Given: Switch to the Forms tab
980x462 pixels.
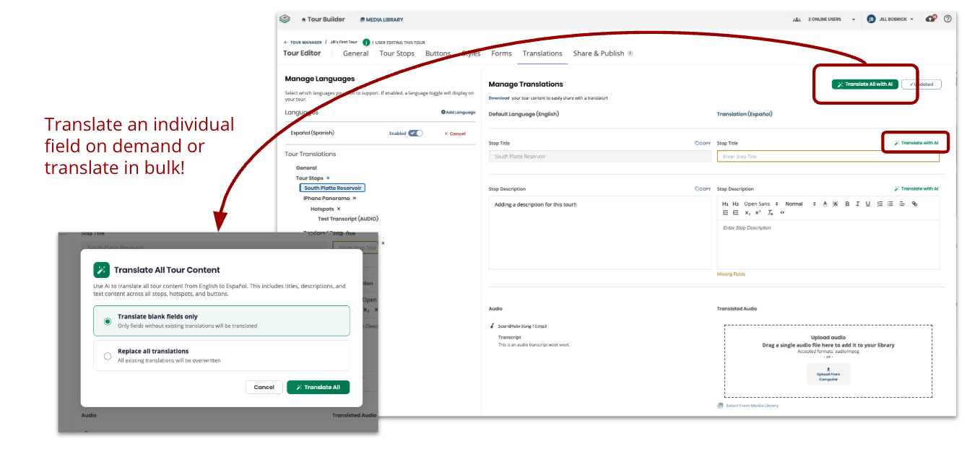Looking at the screenshot, I should [x=501, y=53].
